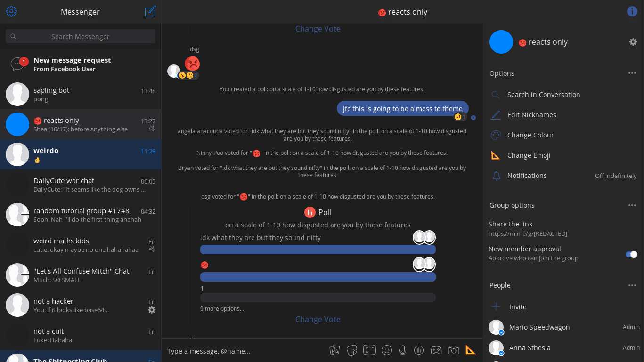Screen dimensions: 644x362
Task: Click reaction badge on the jfc message
Action: pyautogui.click(x=460, y=117)
